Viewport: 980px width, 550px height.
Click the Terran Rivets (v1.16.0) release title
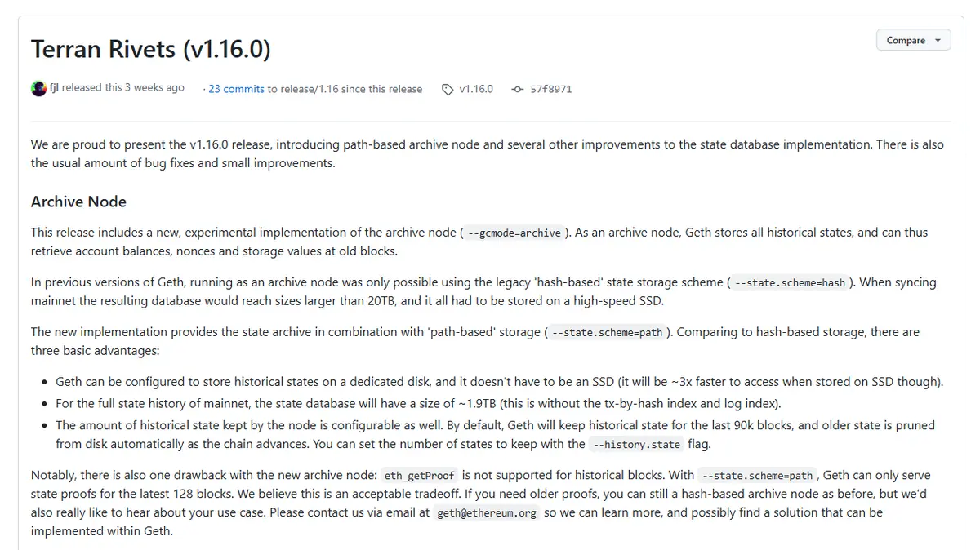(x=150, y=50)
